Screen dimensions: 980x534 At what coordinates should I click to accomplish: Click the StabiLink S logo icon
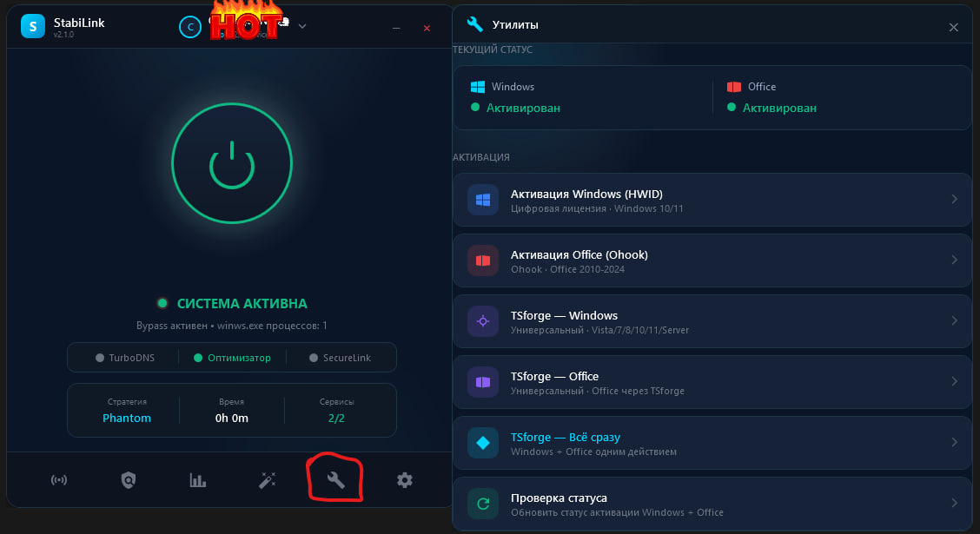[x=33, y=26]
